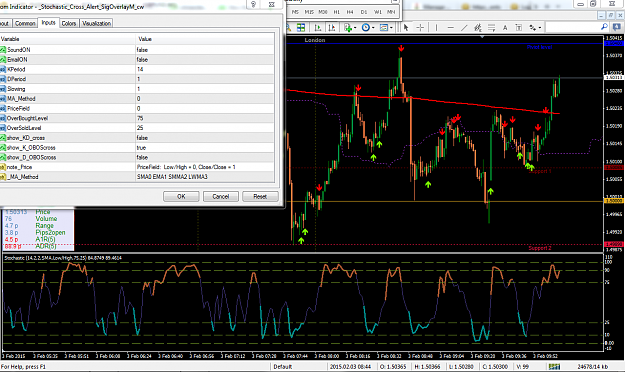
Task: Select the _MA_Method value SMA0 EMA1 SMMA2 LWMA3
Action: tap(205, 177)
